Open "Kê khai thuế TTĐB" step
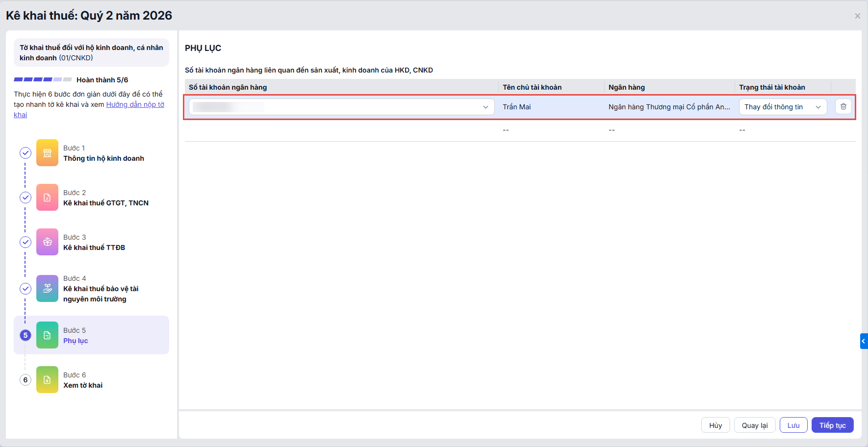This screenshot has height=447, width=868. pos(94,248)
